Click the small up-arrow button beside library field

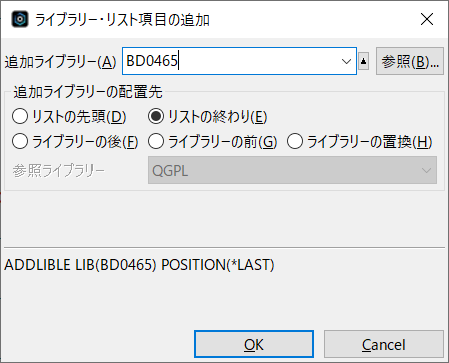(363, 61)
